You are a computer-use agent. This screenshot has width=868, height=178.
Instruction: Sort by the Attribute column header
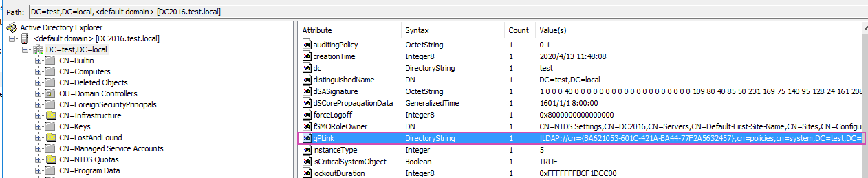pos(317,30)
